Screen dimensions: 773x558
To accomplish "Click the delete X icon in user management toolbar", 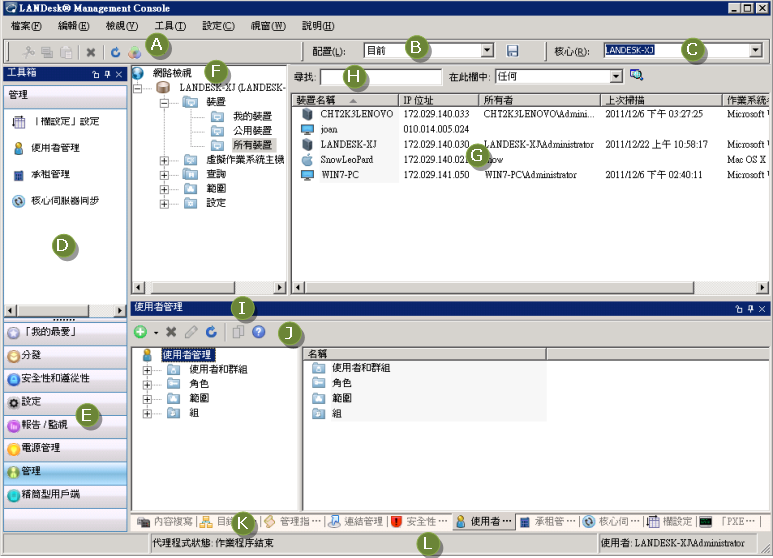I will pos(171,332).
